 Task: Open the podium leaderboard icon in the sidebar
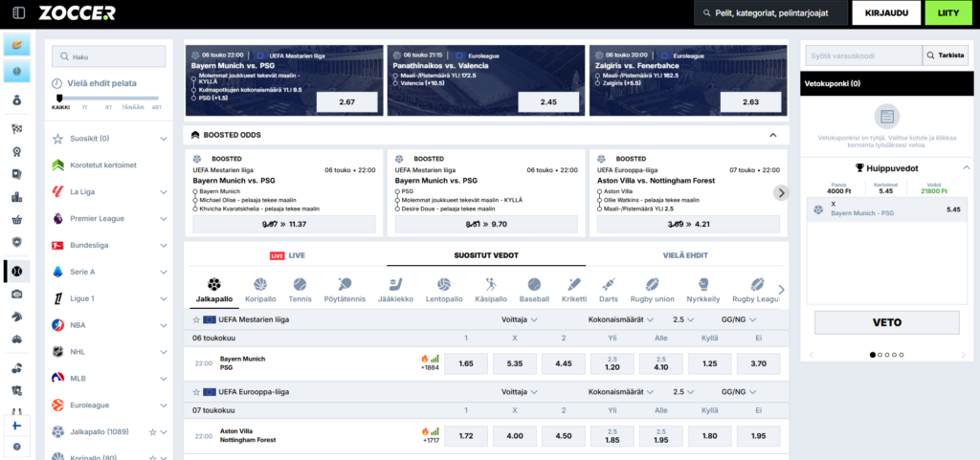17,197
